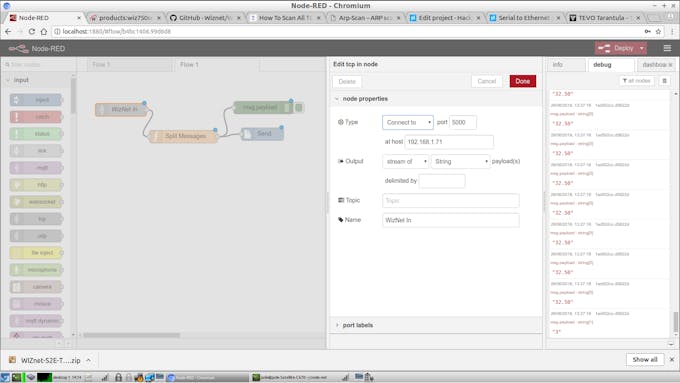Open the browser home page icon
The image size is (680, 383).
(x=44, y=31)
